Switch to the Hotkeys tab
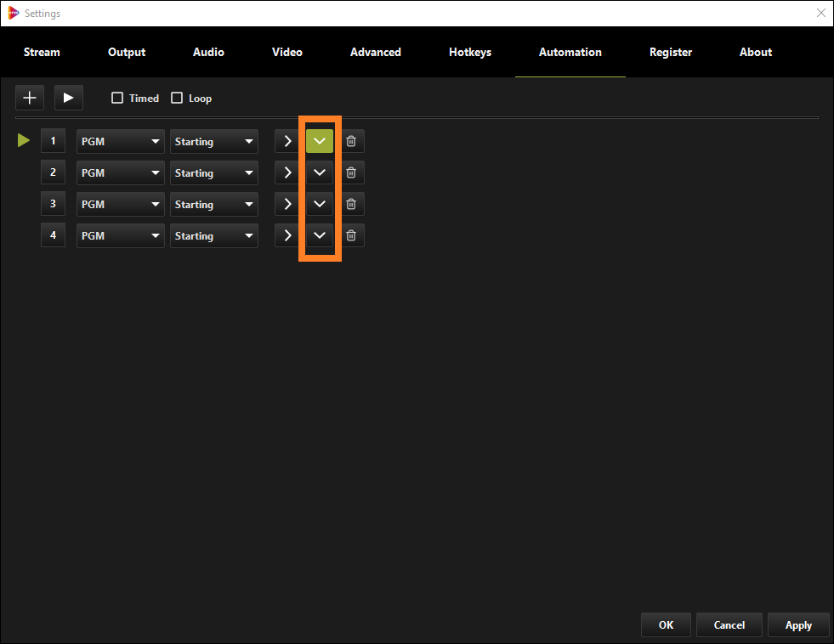The image size is (834, 644). (470, 52)
